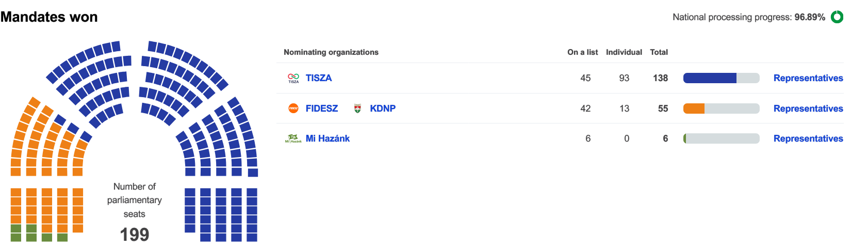Click the "On a list" column header

[x=582, y=52]
